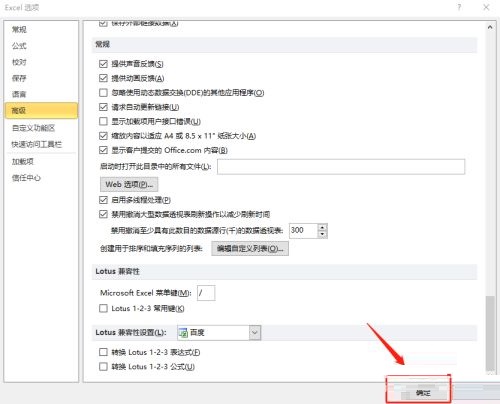500x404 pixels.
Task: Click Microsoft Excel menu key input field
Action: tap(206, 293)
